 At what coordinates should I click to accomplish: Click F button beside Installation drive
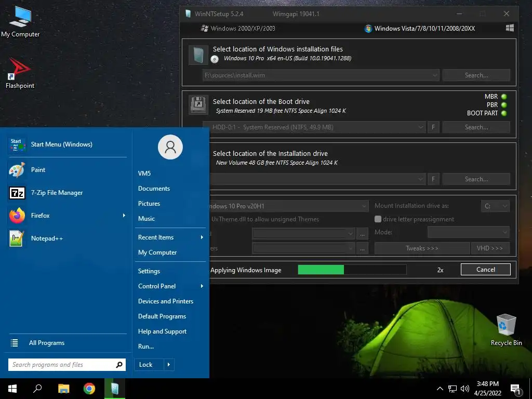click(433, 179)
